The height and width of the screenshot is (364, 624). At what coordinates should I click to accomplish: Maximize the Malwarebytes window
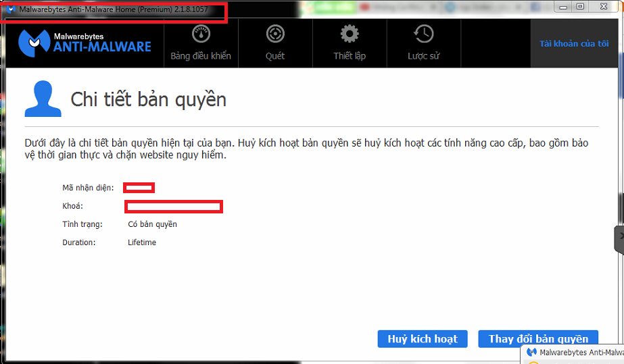580,6
